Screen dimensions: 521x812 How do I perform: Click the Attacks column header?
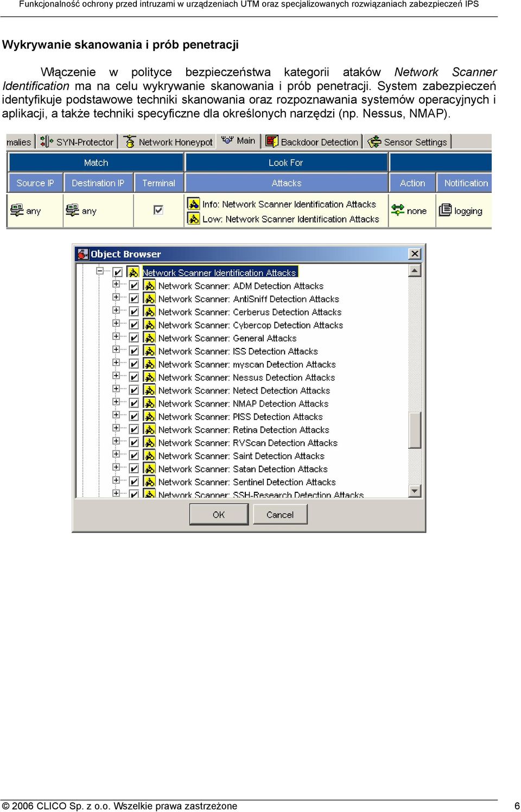tap(287, 183)
